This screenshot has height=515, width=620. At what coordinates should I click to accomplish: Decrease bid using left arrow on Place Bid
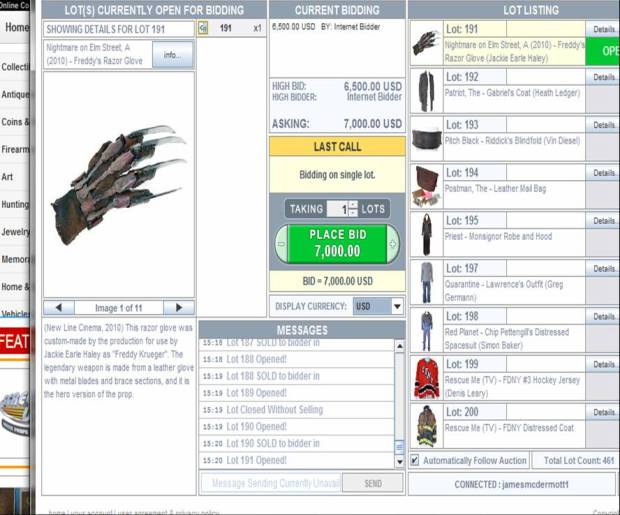pyautogui.click(x=282, y=242)
